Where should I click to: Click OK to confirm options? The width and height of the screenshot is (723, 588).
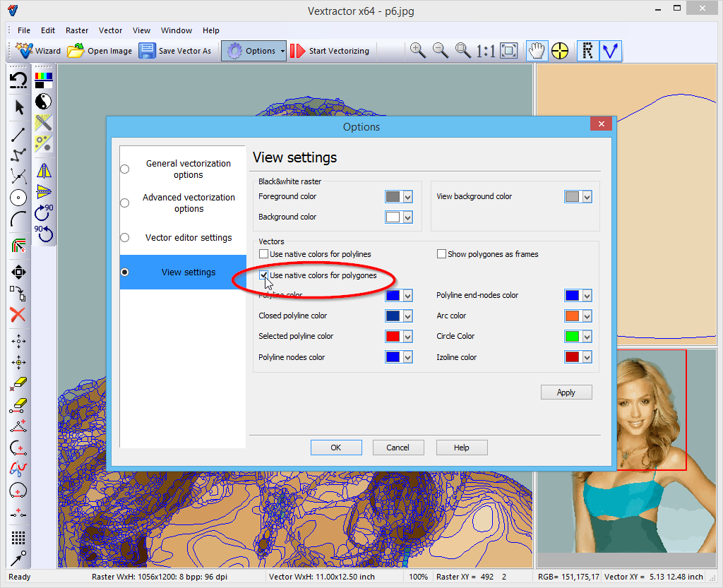[x=336, y=448]
